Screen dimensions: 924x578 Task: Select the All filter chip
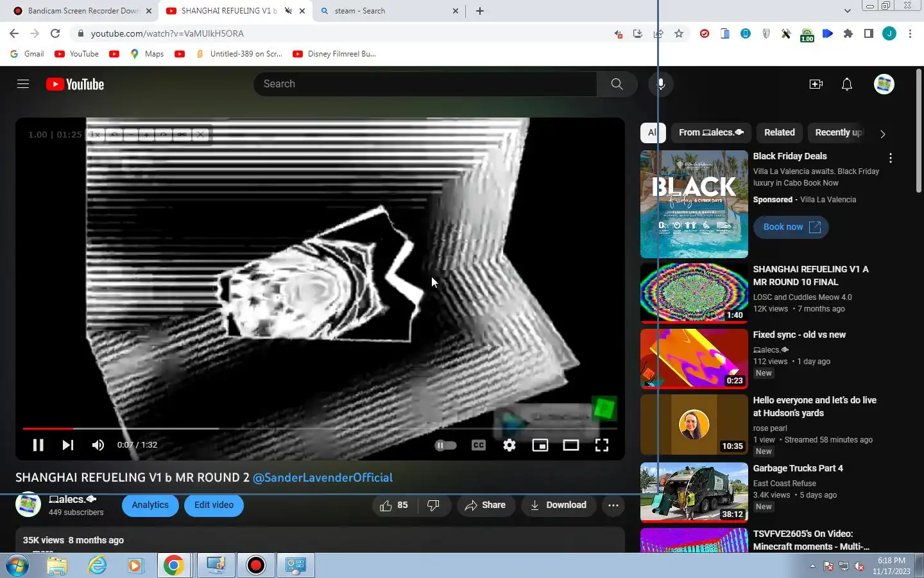click(652, 133)
